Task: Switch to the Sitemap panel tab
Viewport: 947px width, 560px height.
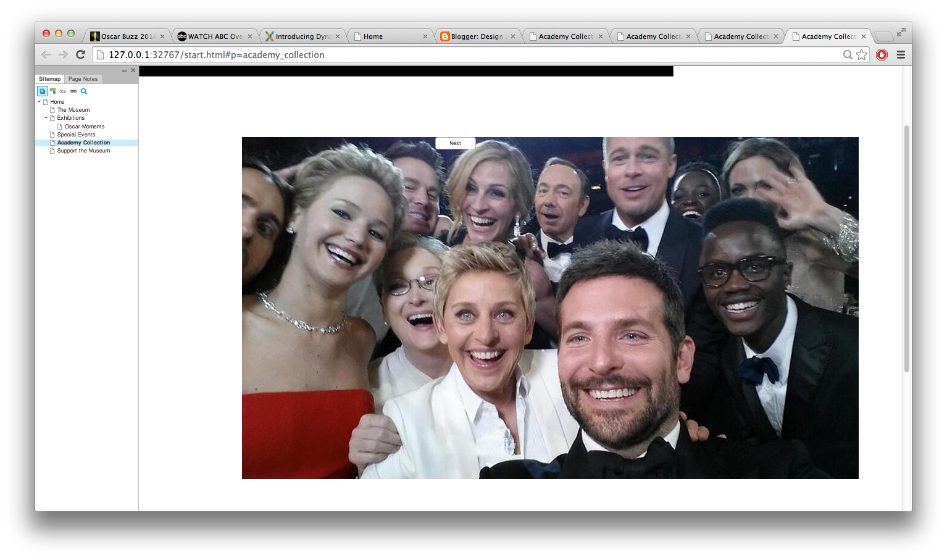Action: pos(49,79)
